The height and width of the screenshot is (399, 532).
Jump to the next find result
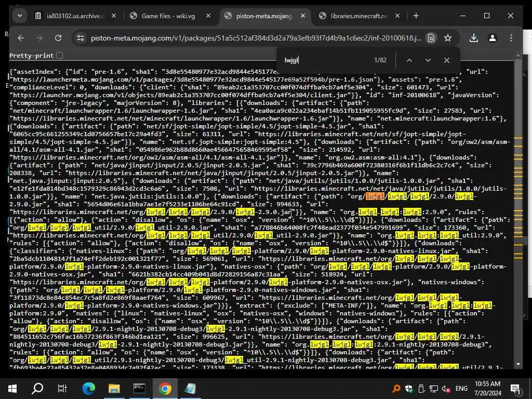[428, 60]
